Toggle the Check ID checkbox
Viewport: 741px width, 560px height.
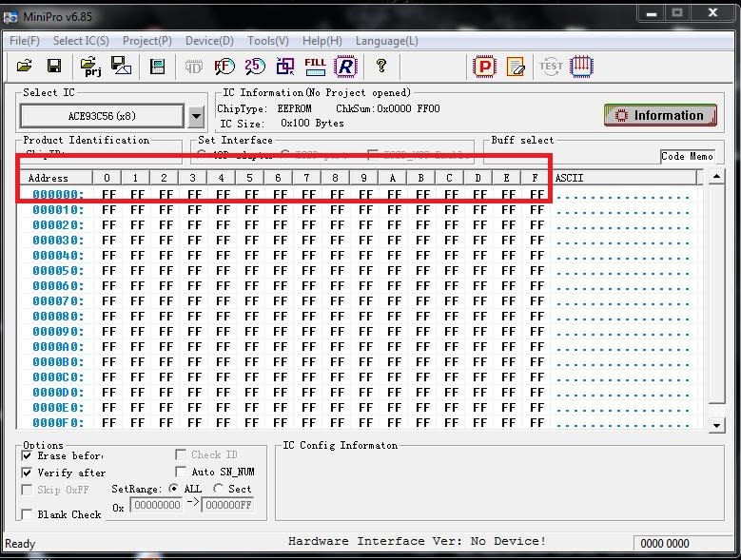coord(180,454)
